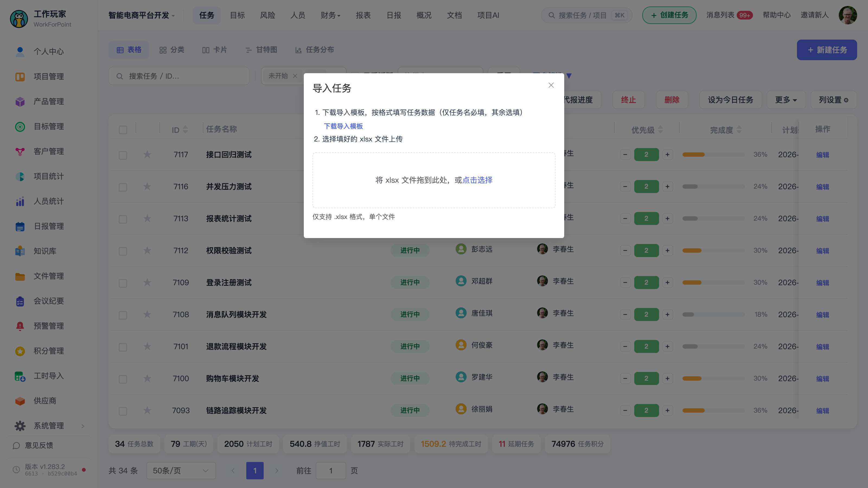
Task: Go to 产品管理 cube icon
Action: point(20,102)
